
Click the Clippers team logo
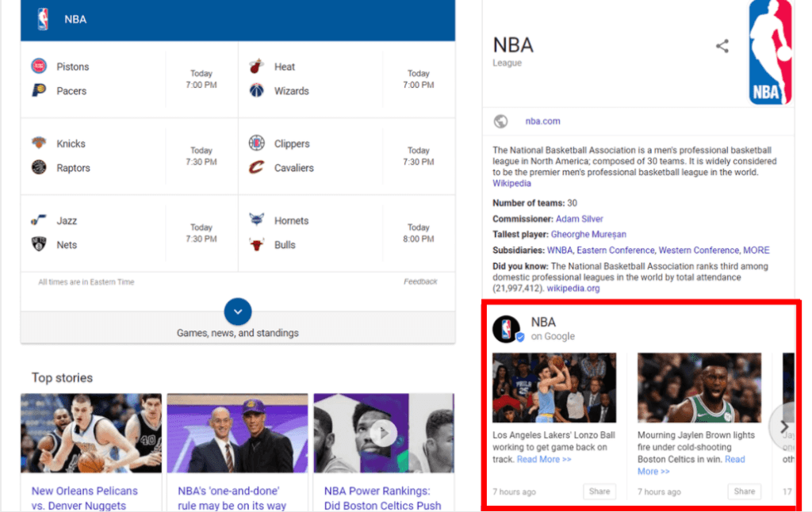tap(256, 143)
